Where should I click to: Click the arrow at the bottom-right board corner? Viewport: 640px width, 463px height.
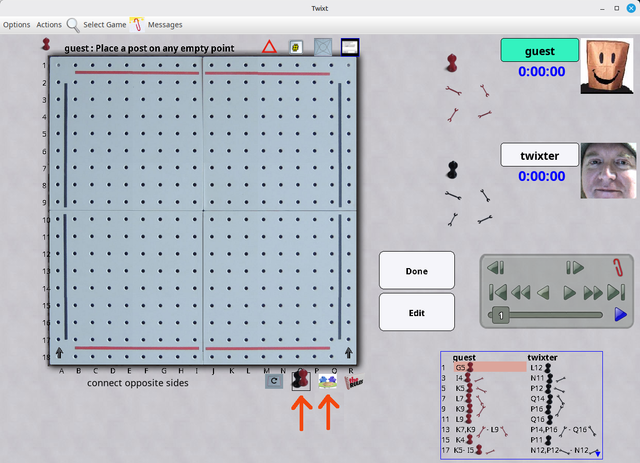click(349, 353)
